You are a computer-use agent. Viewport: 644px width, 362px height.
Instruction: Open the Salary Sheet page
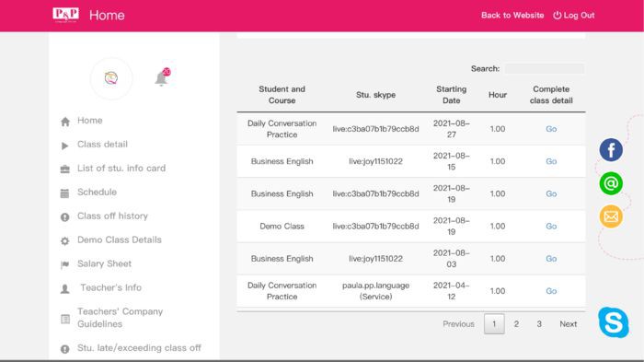tap(104, 263)
